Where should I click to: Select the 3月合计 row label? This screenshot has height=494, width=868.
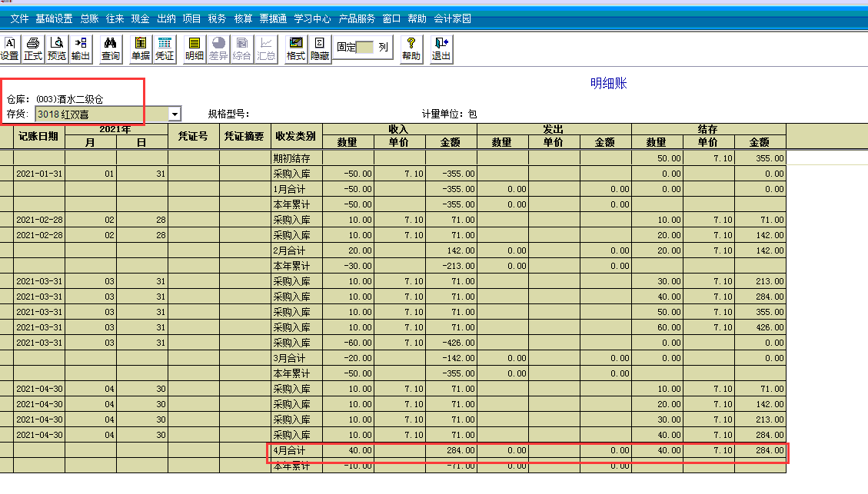(289, 358)
